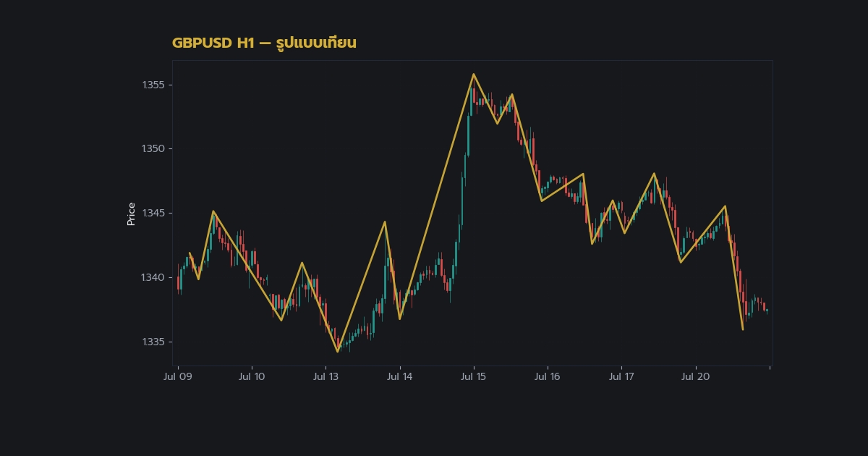Select the 'Jul 15' date label
The height and width of the screenshot is (456, 868).
pyautogui.click(x=474, y=376)
